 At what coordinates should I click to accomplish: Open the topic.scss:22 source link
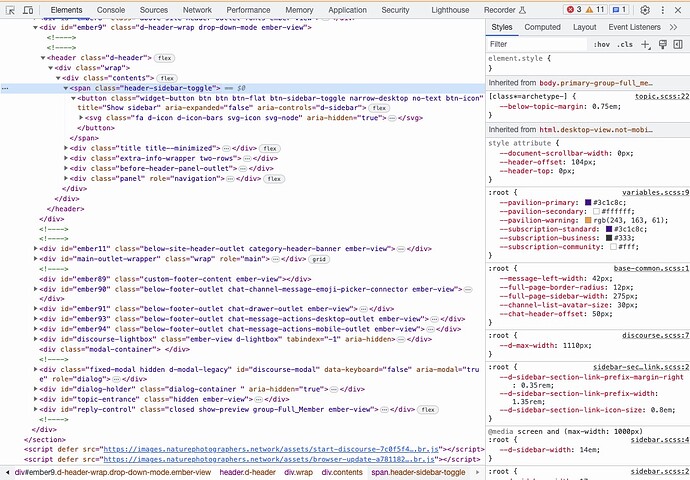click(662, 96)
